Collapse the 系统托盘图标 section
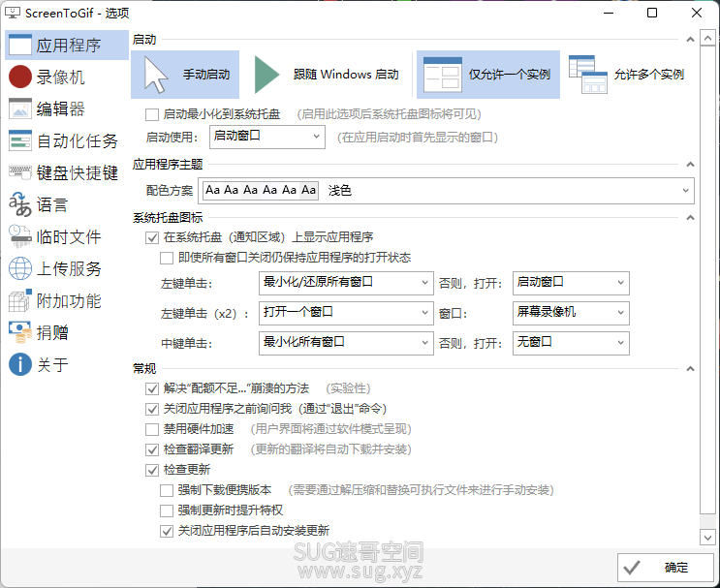 tap(690, 218)
